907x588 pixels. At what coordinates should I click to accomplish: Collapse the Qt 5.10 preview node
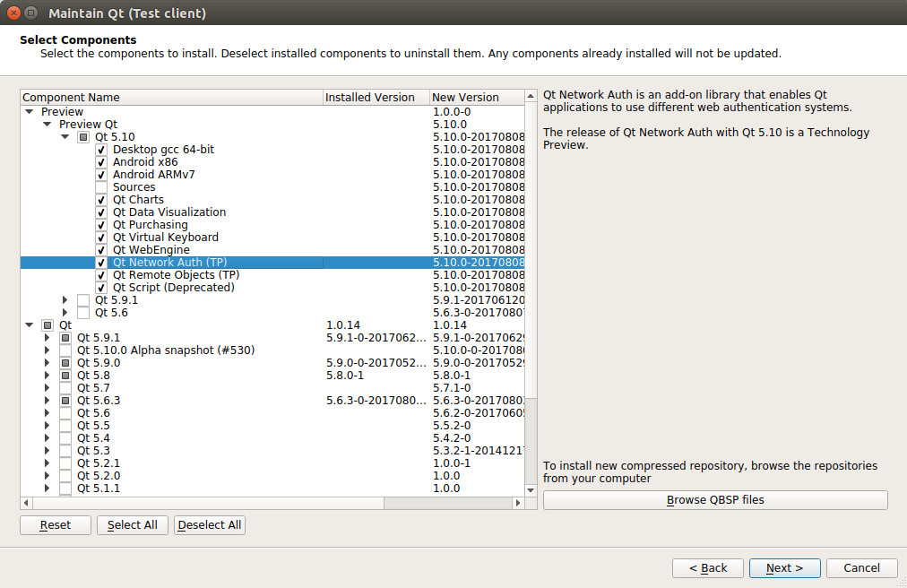click(65, 137)
